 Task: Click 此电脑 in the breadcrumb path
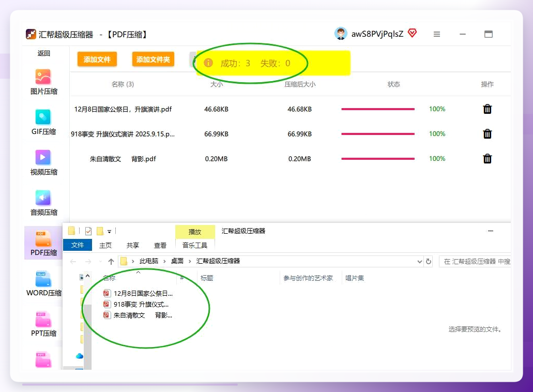tap(149, 261)
